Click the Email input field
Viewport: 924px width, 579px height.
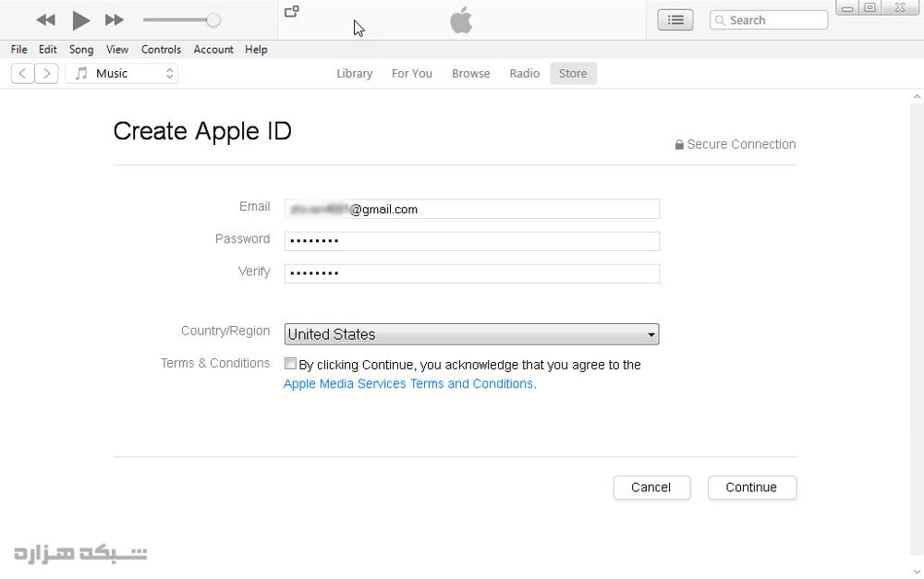tap(472, 209)
